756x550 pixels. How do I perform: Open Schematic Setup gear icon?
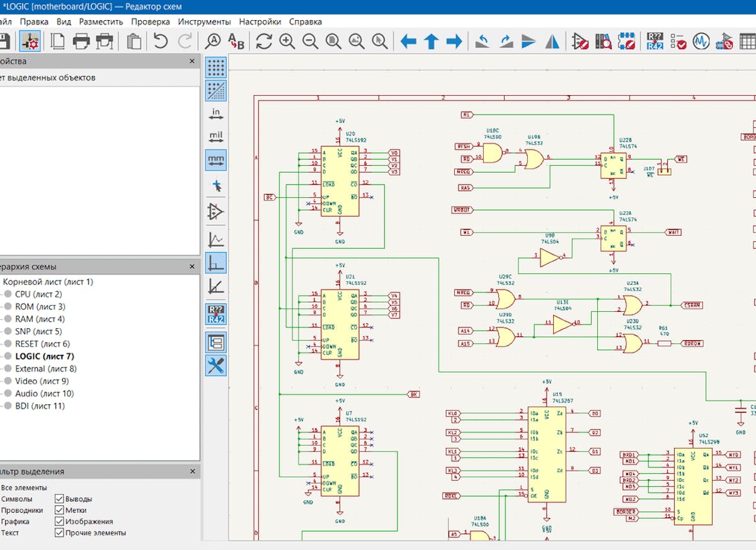tap(29, 42)
